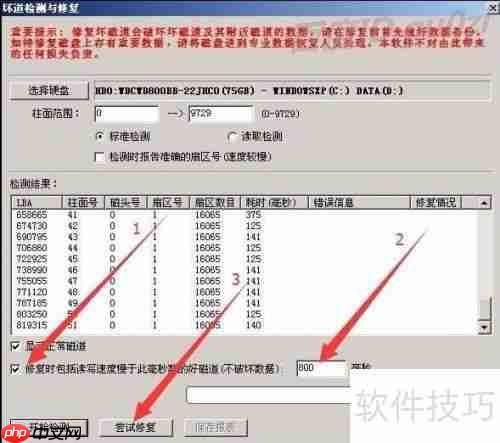This screenshot has height=443, width=500.
Task: Select the row with LBA 755055
Action: pos(245,281)
